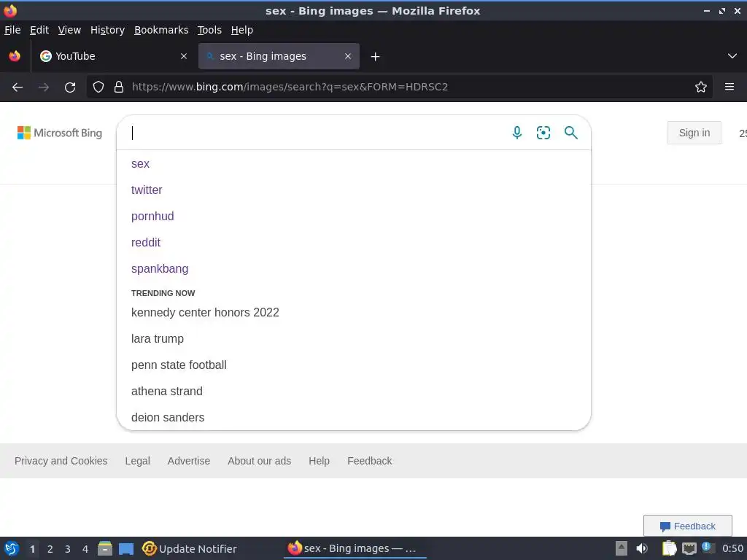Click the magnifying glass search icon
Screen dimensions: 747x560
tap(570, 133)
